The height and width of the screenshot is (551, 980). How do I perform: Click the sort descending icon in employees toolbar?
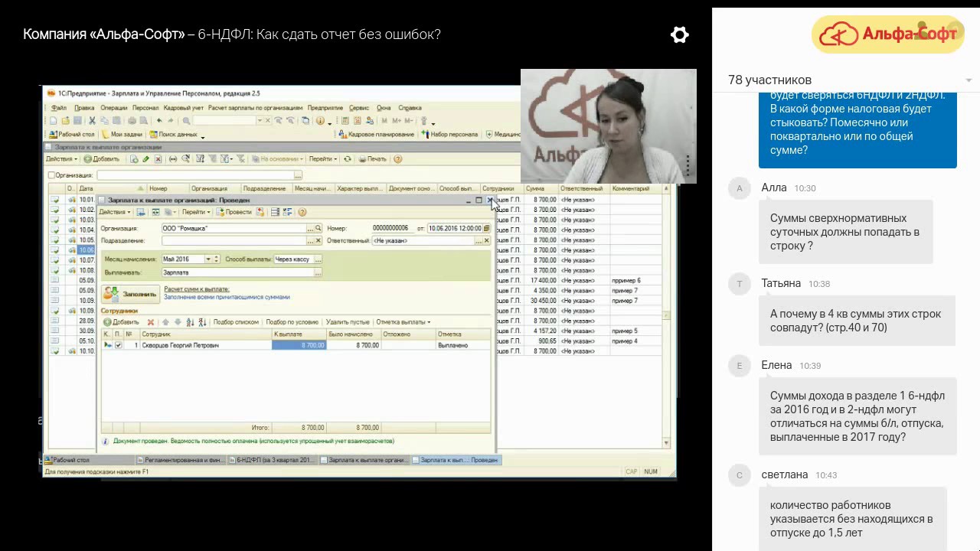[x=202, y=322]
